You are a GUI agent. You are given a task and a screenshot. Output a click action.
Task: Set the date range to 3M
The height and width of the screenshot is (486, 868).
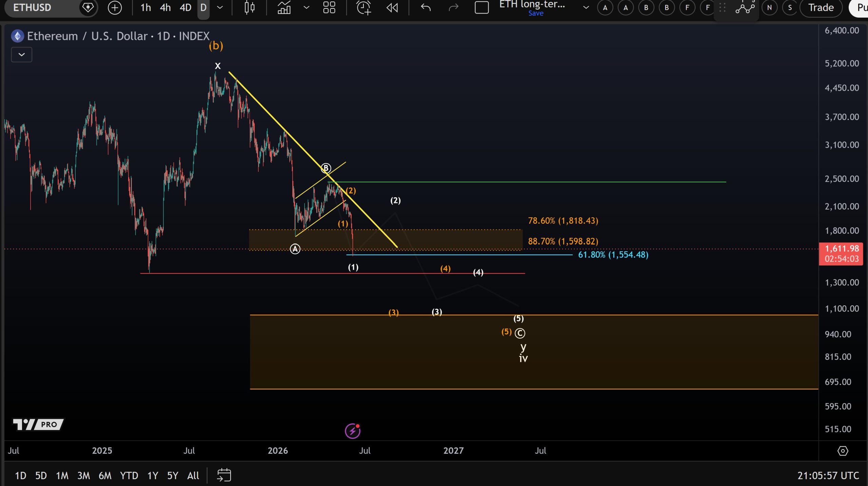point(83,475)
